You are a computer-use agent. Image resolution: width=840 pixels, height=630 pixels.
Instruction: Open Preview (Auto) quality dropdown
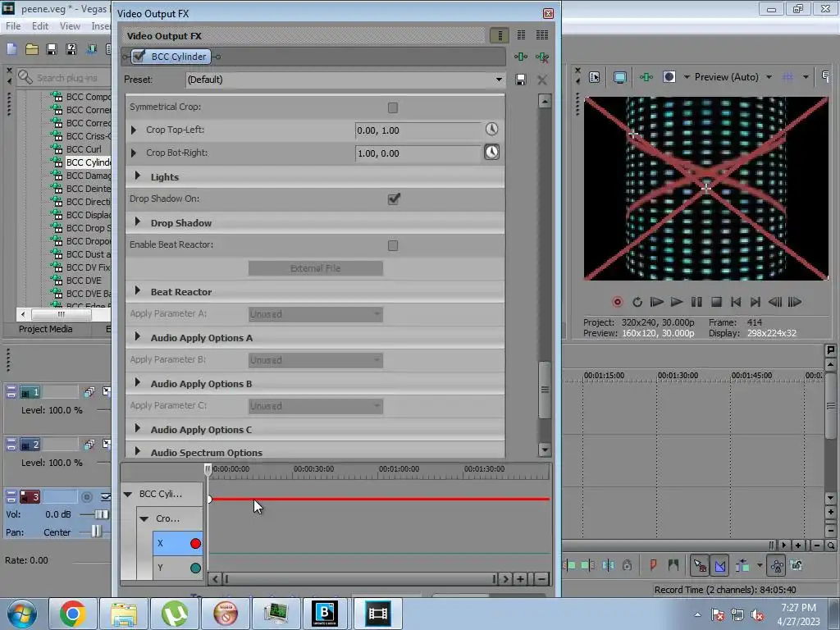769,77
